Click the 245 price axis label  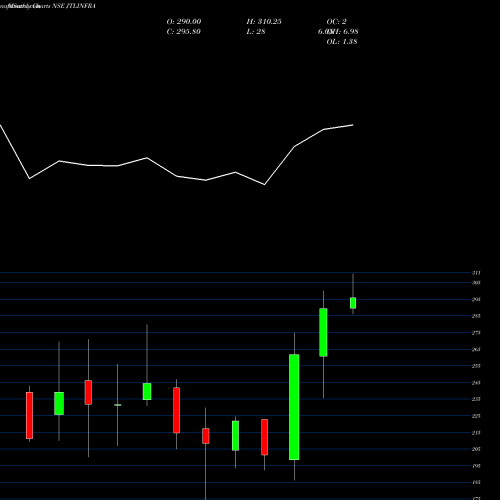(476, 383)
